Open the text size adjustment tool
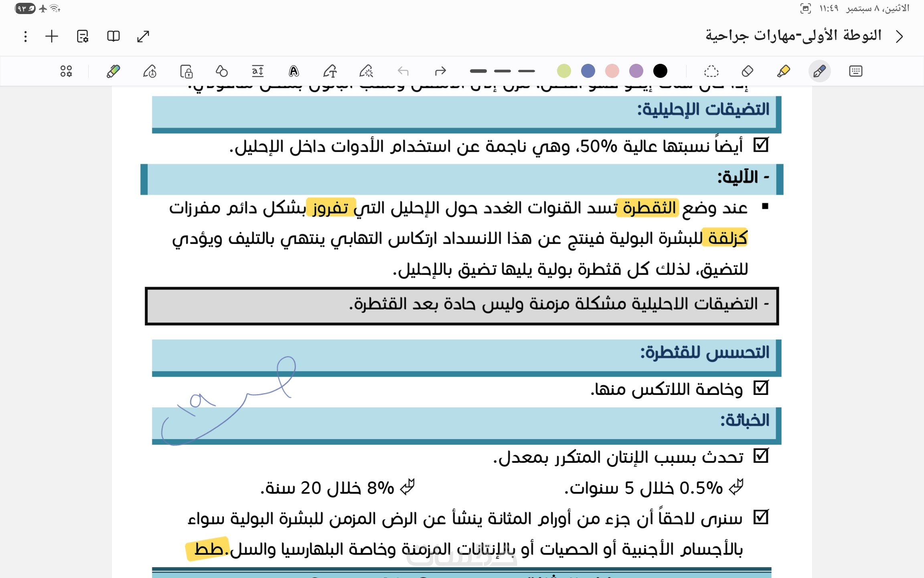This screenshot has width=924, height=578. tap(257, 71)
